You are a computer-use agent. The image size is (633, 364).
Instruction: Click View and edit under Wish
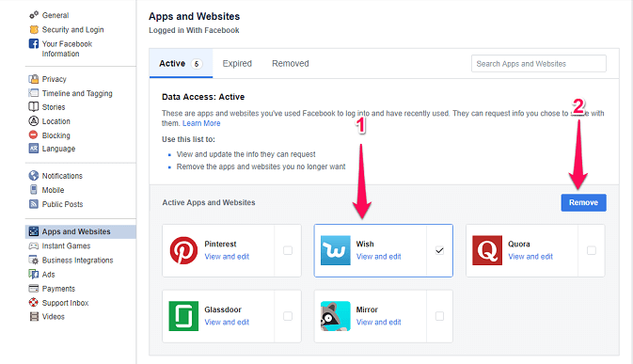coord(379,257)
